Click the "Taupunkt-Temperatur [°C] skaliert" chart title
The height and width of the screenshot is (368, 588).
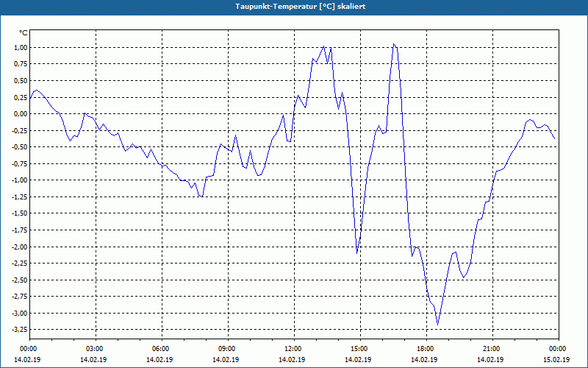point(301,7)
